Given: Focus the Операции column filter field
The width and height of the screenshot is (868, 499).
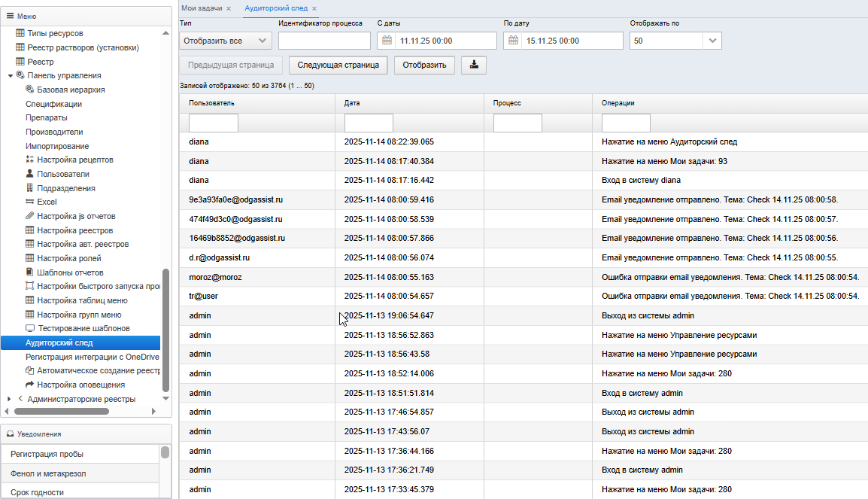Looking at the screenshot, I should [x=626, y=123].
